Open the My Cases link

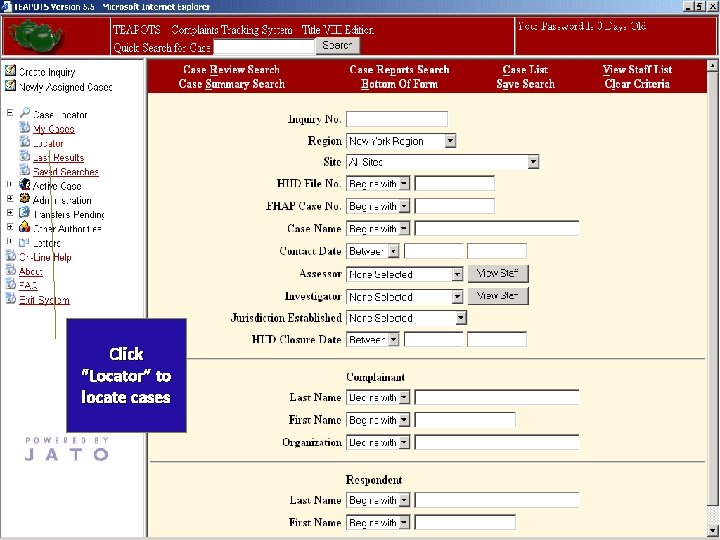tap(54, 129)
